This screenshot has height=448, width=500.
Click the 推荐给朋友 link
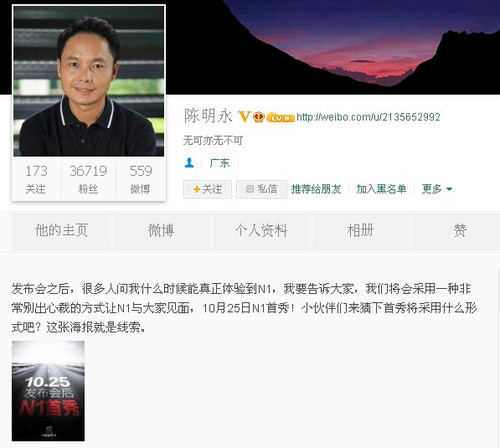(x=316, y=189)
